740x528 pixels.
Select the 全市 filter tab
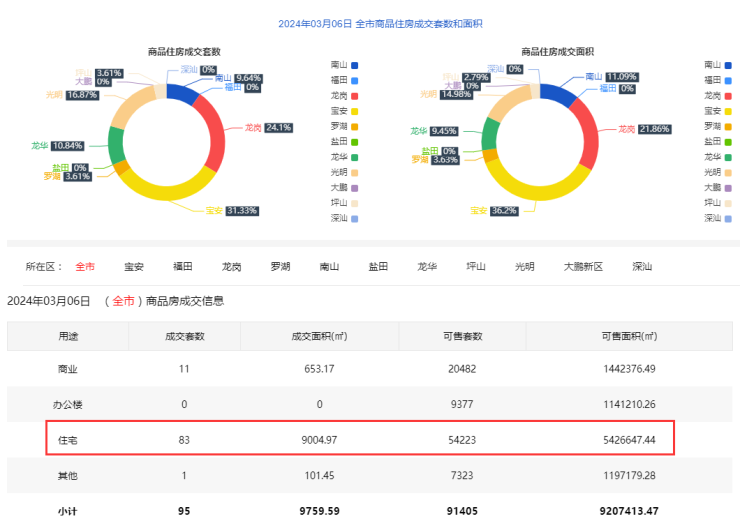(84, 267)
